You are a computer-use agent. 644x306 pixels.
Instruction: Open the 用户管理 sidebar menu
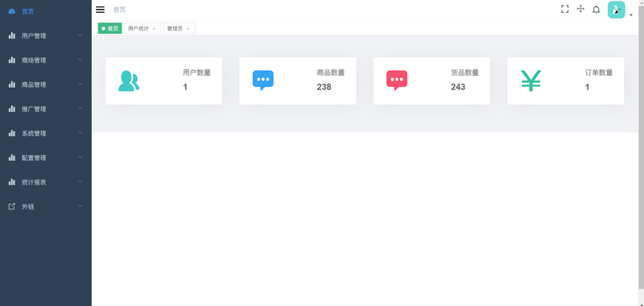coord(46,35)
